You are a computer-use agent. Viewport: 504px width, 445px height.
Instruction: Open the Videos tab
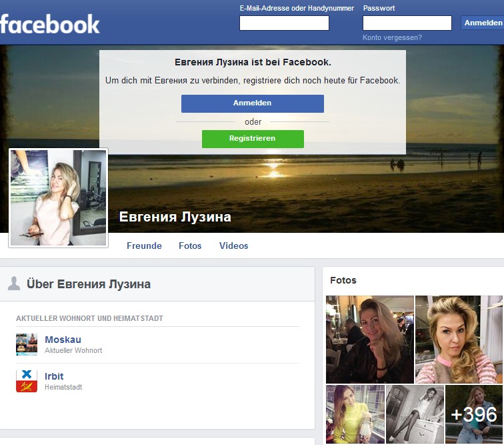click(234, 246)
